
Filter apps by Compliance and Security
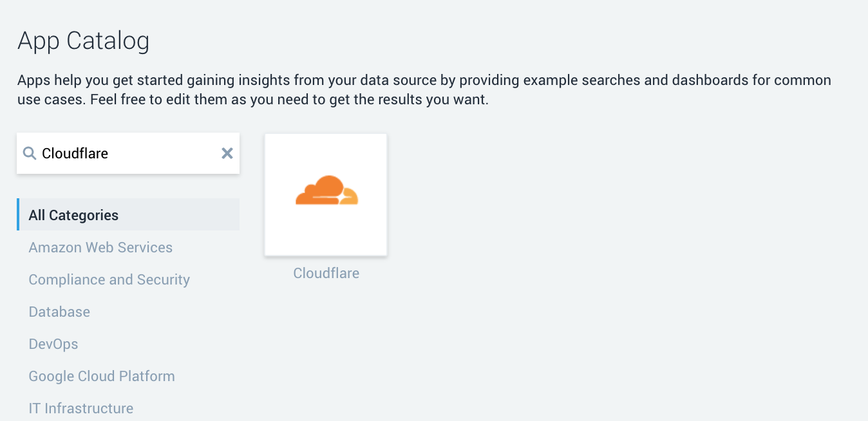click(109, 279)
